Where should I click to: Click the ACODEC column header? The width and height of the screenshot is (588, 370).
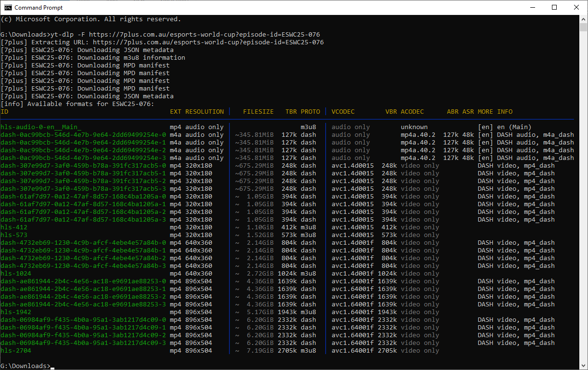412,112
